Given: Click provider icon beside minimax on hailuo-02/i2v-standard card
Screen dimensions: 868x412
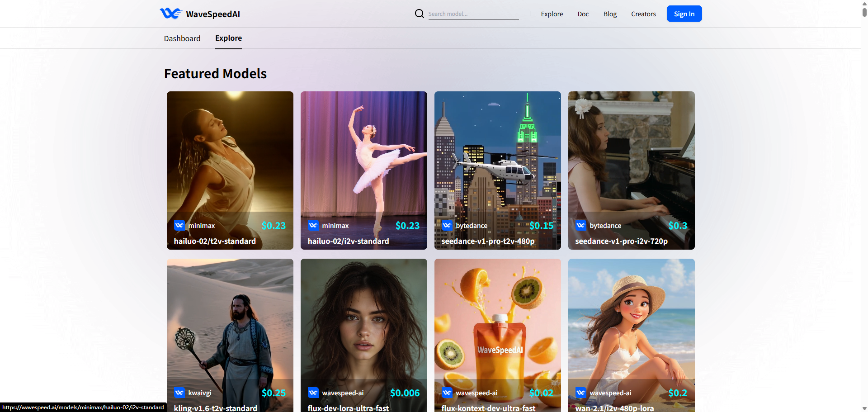Looking at the screenshot, I should 313,225.
